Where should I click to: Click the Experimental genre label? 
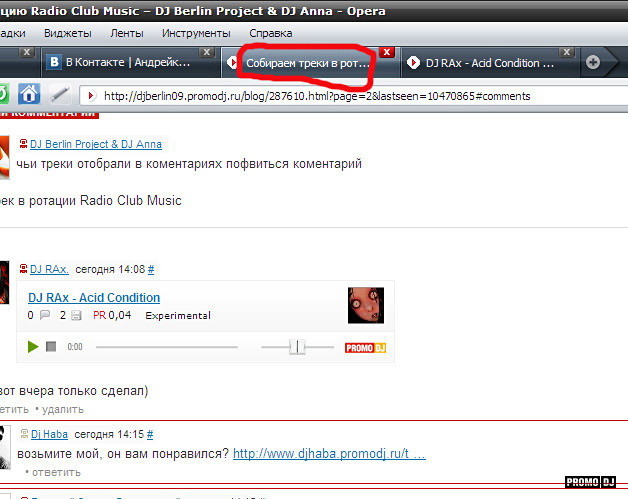click(x=178, y=316)
